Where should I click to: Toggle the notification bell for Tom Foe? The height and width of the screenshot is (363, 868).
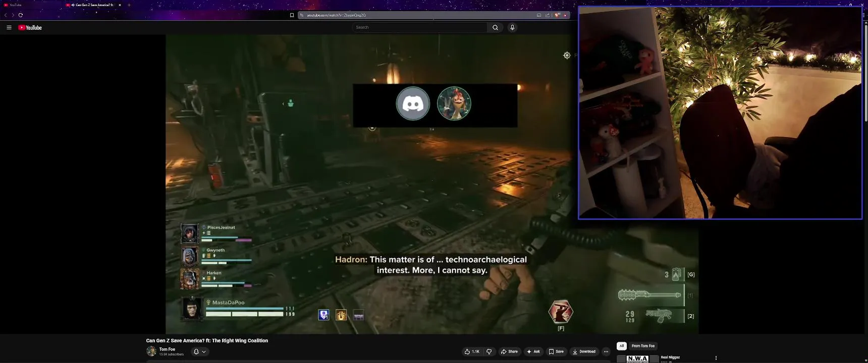(196, 352)
